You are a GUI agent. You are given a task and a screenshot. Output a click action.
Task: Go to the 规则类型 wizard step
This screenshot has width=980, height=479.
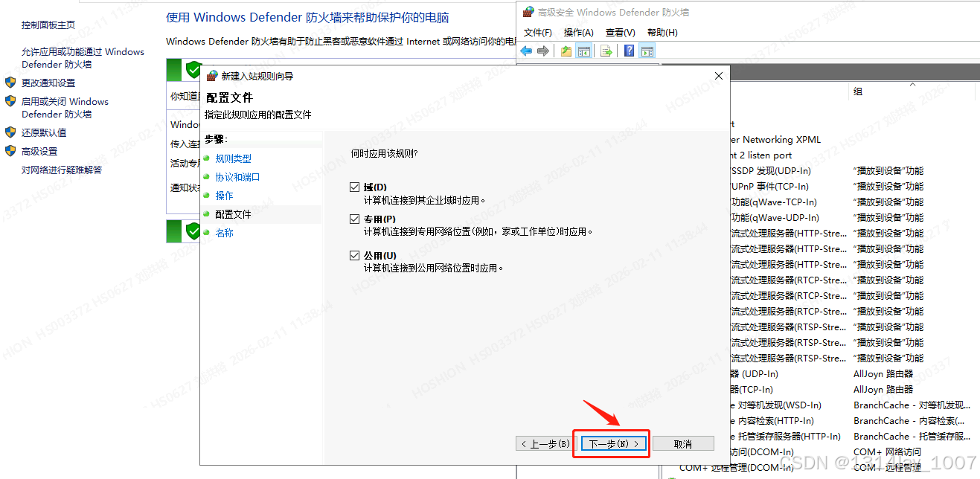pos(234,158)
